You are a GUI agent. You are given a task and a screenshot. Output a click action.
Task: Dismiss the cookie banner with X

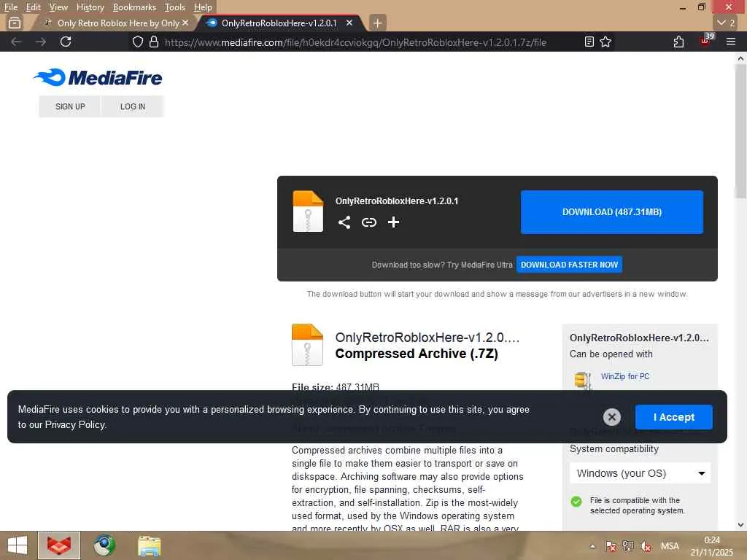612,417
